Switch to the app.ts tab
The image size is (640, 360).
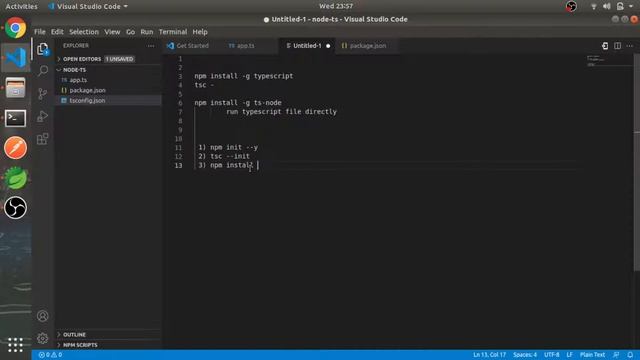(245, 46)
